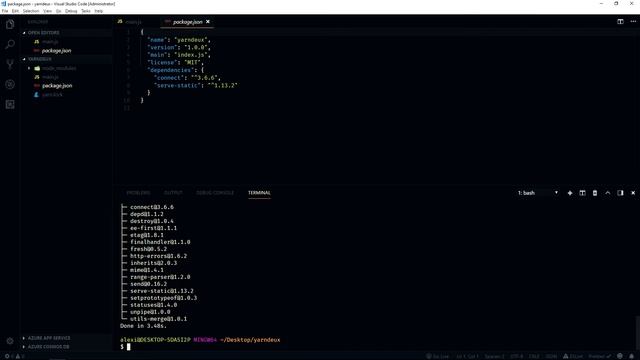This screenshot has width=640, height=360.
Task: Click the JSON language mode indicator
Action: click(551, 356)
